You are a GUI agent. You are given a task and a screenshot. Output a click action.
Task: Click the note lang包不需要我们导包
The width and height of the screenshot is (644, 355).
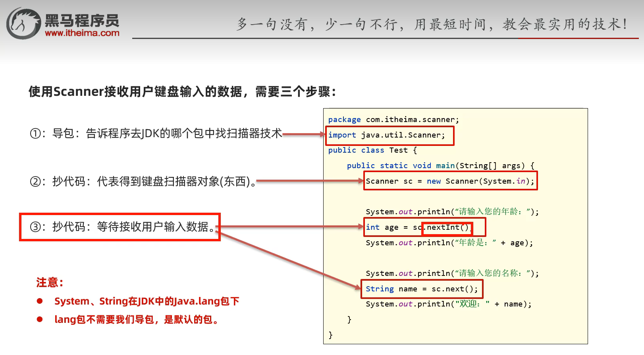[136, 320]
